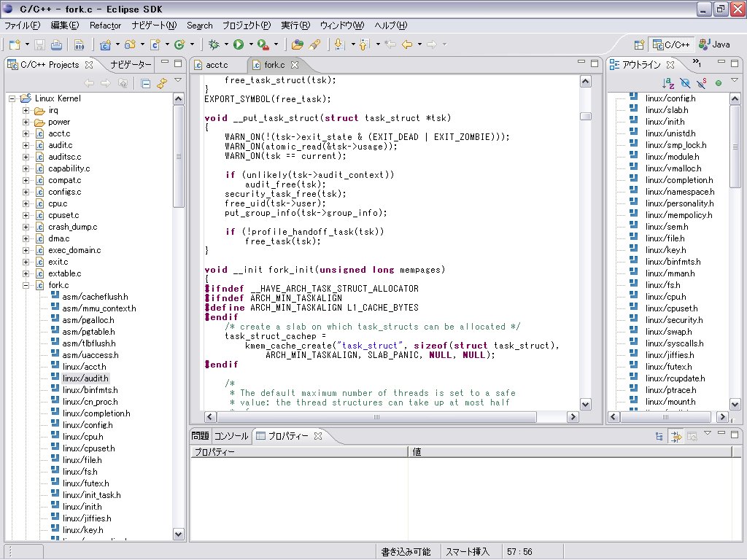747x560 pixels.
Task: Click the Debug bug icon in toolbar
Action: click(x=213, y=44)
